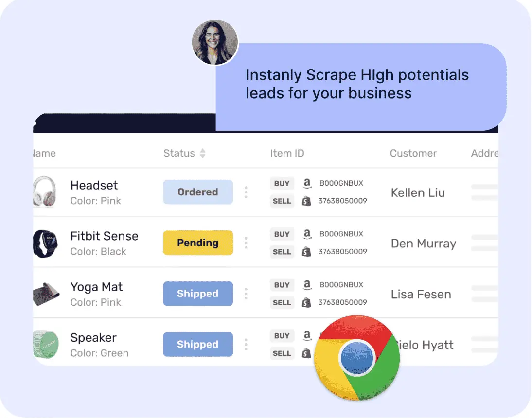
Task: Click the Shipped status badge for Yoga Mat
Action: [198, 294]
